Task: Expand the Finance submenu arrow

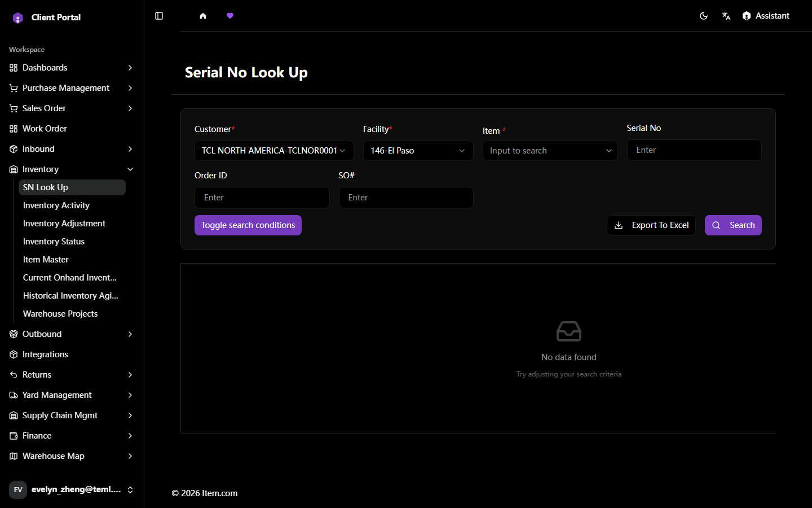Action: 130,436
